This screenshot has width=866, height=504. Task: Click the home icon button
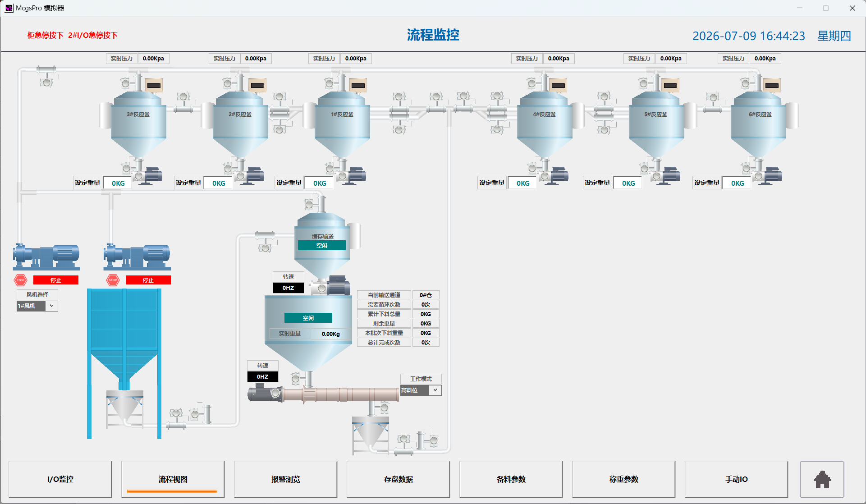(822, 479)
